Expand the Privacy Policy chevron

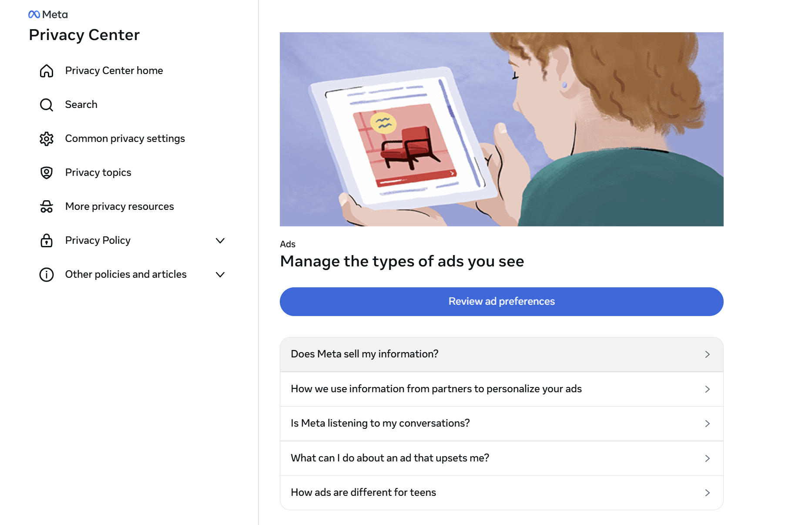coord(220,241)
